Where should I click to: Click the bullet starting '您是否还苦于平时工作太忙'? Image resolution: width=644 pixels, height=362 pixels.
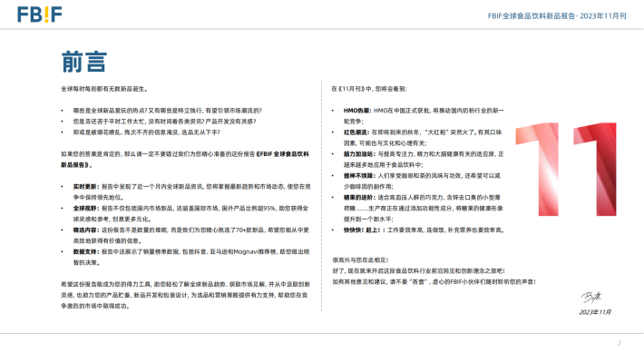[x=164, y=122]
